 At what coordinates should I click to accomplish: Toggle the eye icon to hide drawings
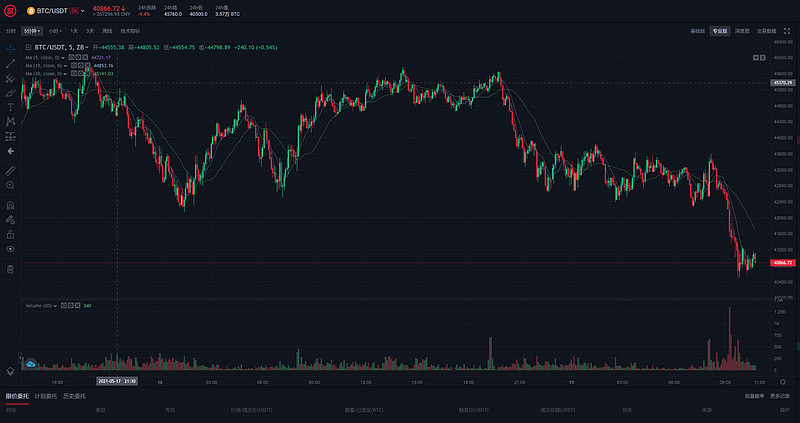coord(10,247)
